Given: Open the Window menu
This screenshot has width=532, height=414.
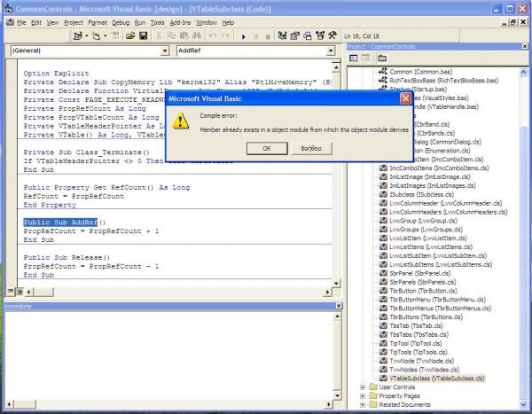Looking at the screenshot, I should (x=207, y=23).
